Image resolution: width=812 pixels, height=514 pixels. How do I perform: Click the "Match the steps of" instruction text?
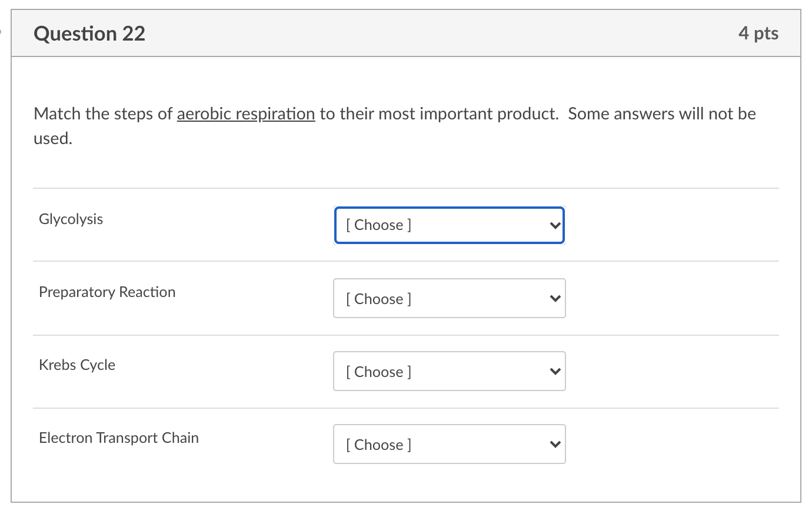coord(103,114)
